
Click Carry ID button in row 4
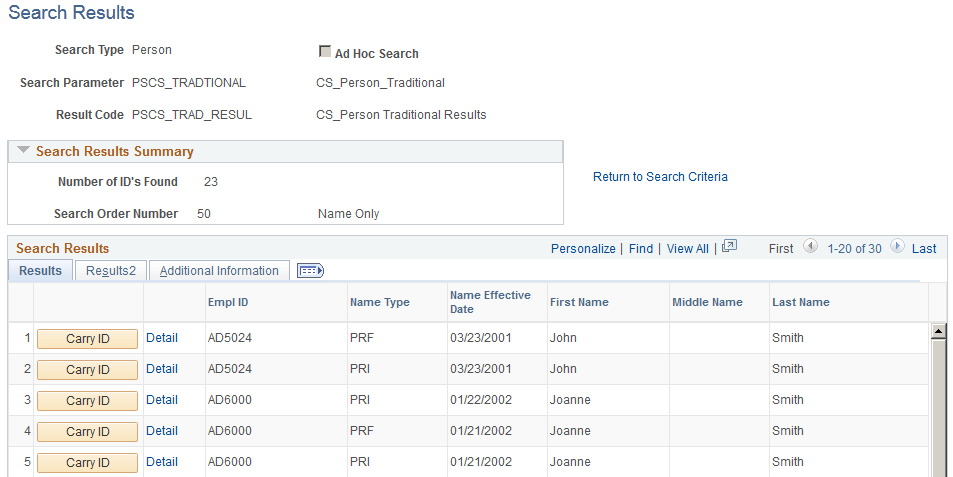point(88,432)
